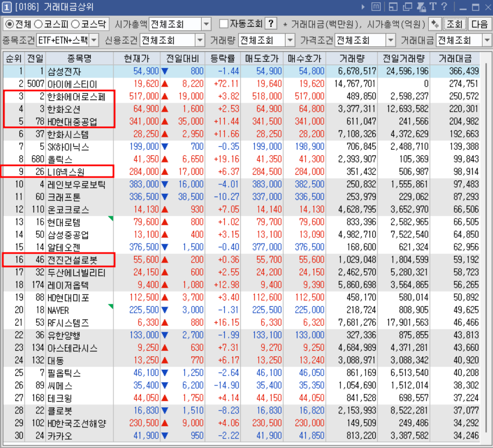Open the 거래대금 filter dropdown
The image size is (493, 448).
pyautogui.click(x=487, y=40)
